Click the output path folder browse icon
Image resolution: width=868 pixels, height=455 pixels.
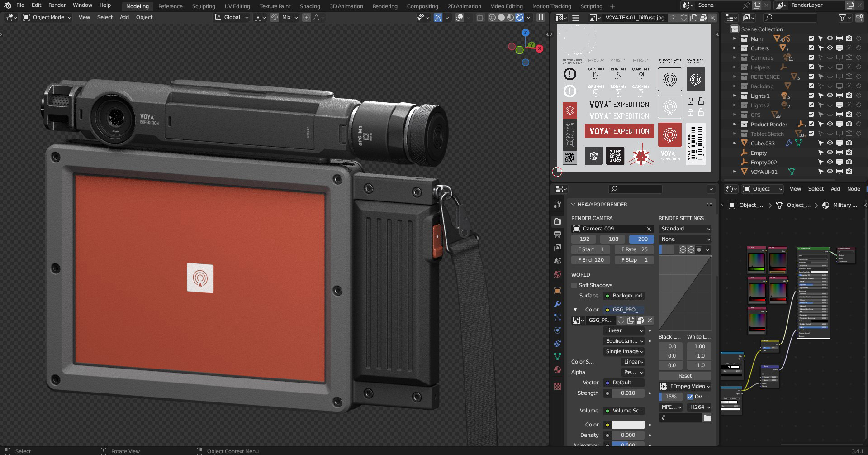tap(707, 418)
